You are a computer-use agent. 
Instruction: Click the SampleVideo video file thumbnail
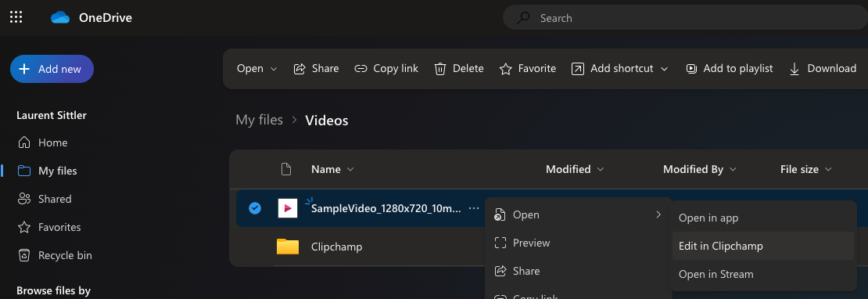coord(287,208)
